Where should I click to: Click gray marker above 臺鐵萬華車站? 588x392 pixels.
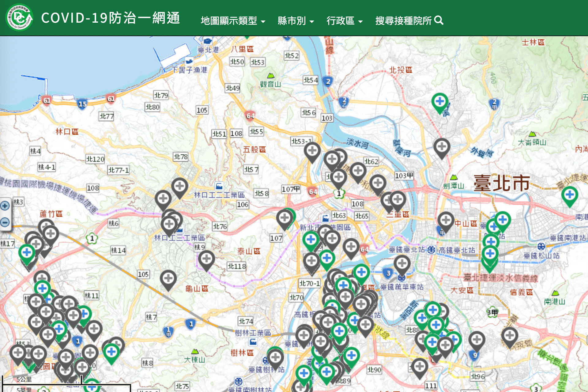click(x=402, y=263)
